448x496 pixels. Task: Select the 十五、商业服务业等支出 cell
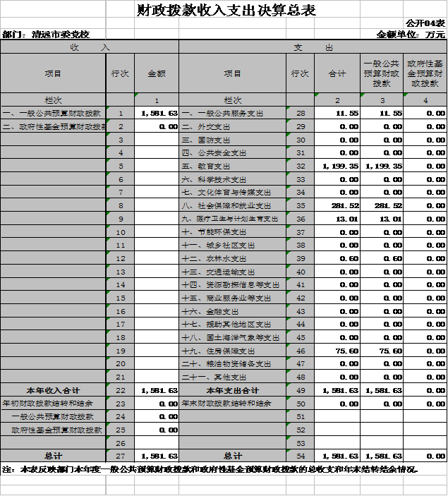coord(233,298)
